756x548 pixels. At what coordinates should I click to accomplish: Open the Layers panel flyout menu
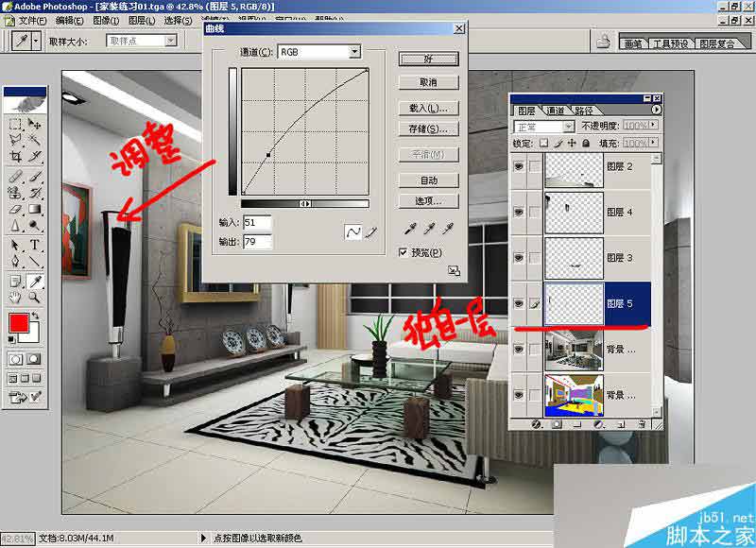[656, 110]
